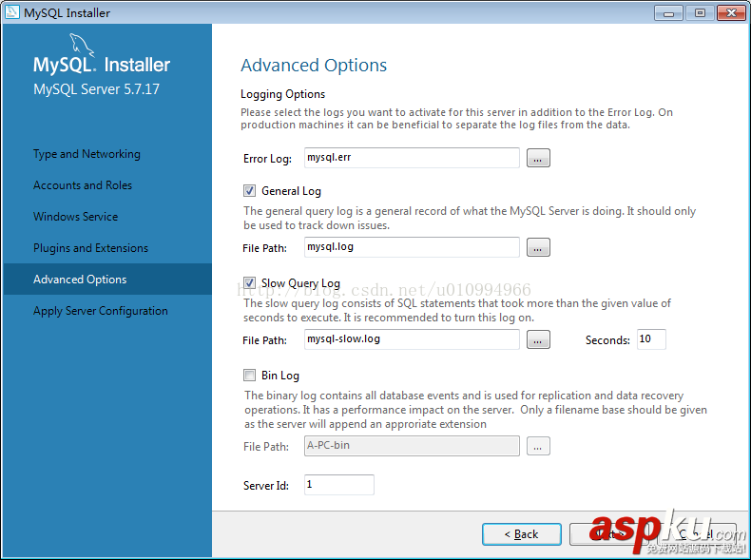Focus the mysql.log file path field
This screenshot has height=560, width=751.
pyautogui.click(x=412, y=246)
